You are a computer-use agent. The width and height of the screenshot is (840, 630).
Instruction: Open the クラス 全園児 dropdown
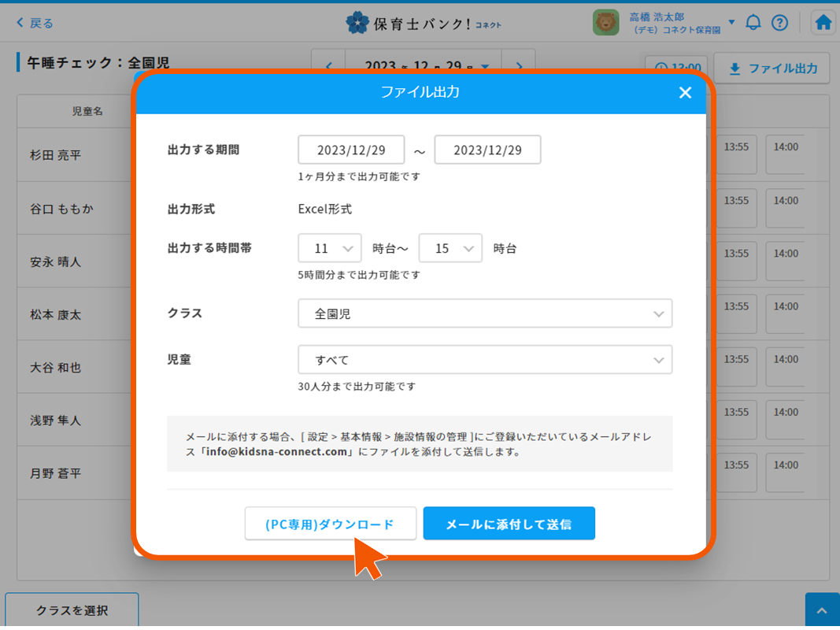485,313
